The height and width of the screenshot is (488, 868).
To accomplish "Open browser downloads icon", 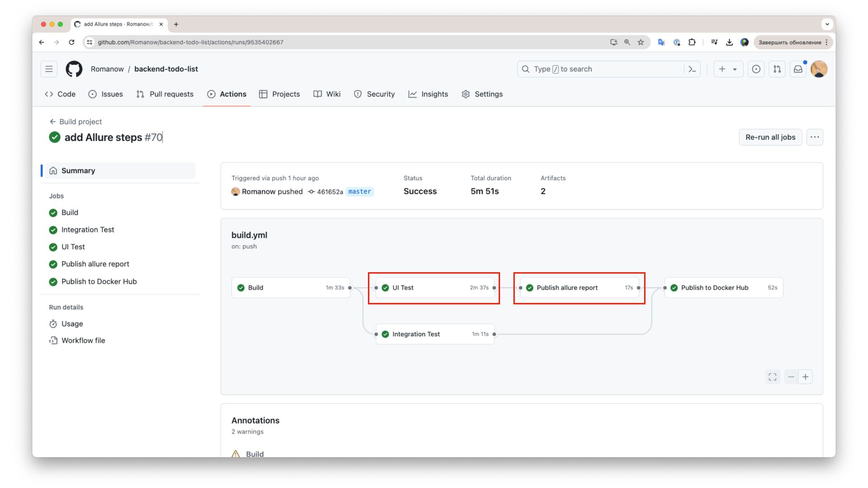I will click(x=729, y=42).
